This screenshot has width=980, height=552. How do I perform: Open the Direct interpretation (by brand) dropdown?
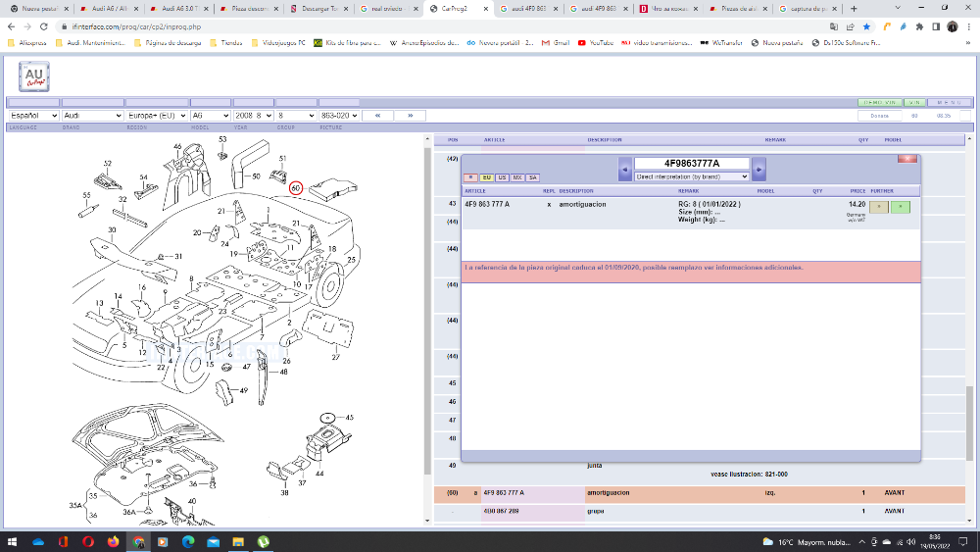[692, 176]
